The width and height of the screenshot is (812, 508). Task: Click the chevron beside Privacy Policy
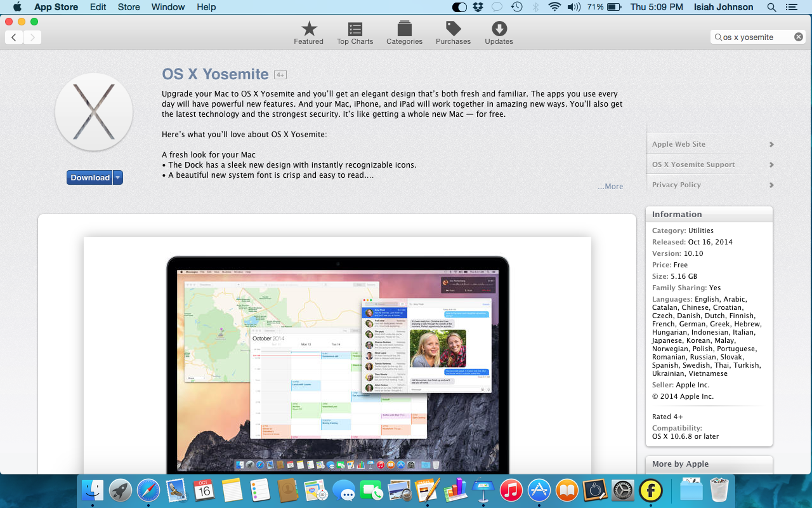(771, 185)
